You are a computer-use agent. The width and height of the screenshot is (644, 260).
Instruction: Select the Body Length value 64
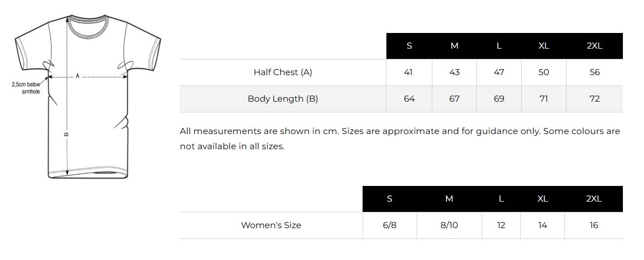pyautogui.click(x=409, y=99)
